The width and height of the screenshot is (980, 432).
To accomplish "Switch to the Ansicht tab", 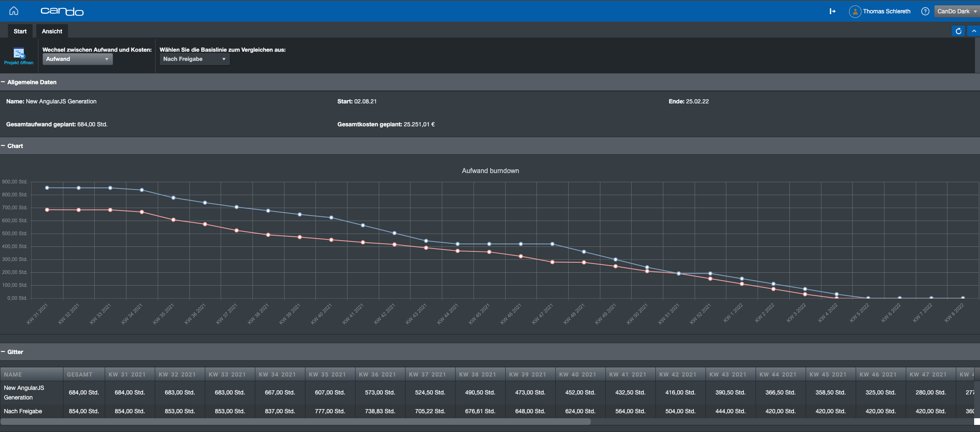I will (x=52, y=31).
